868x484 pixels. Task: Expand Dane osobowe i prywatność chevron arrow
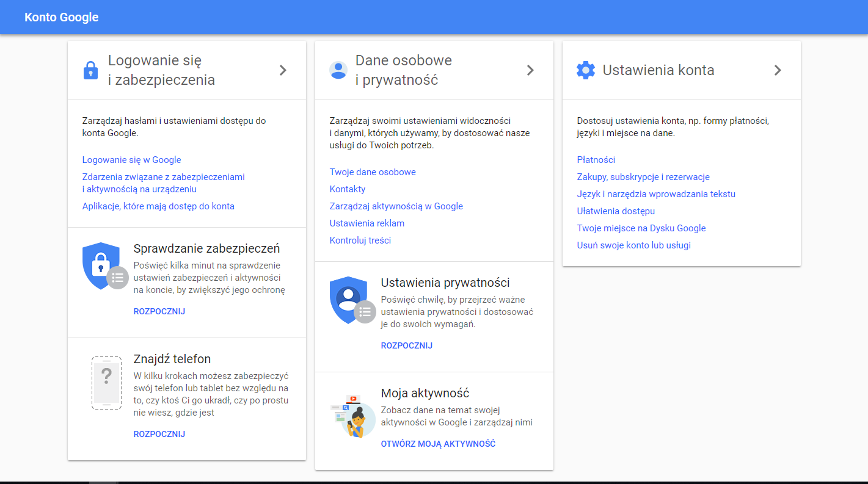tap(530, 70)
